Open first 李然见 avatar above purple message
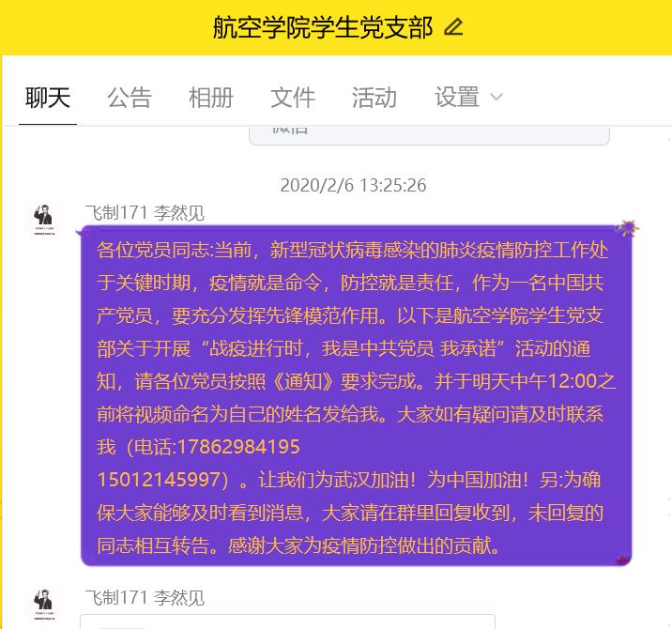Image resolution: width=672 pixels, height=629 pixels. [x=43, y=220]
